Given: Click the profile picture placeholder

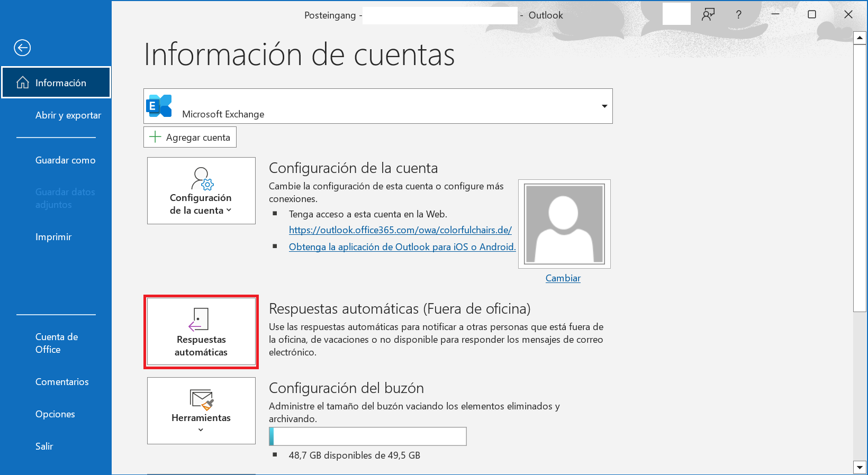Looking at the screenshot, I should (564, 224).
